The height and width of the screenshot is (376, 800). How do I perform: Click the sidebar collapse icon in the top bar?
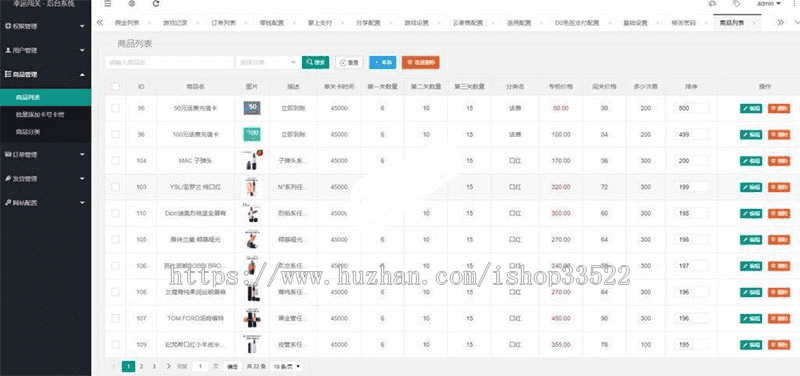[x=107, y=4]
